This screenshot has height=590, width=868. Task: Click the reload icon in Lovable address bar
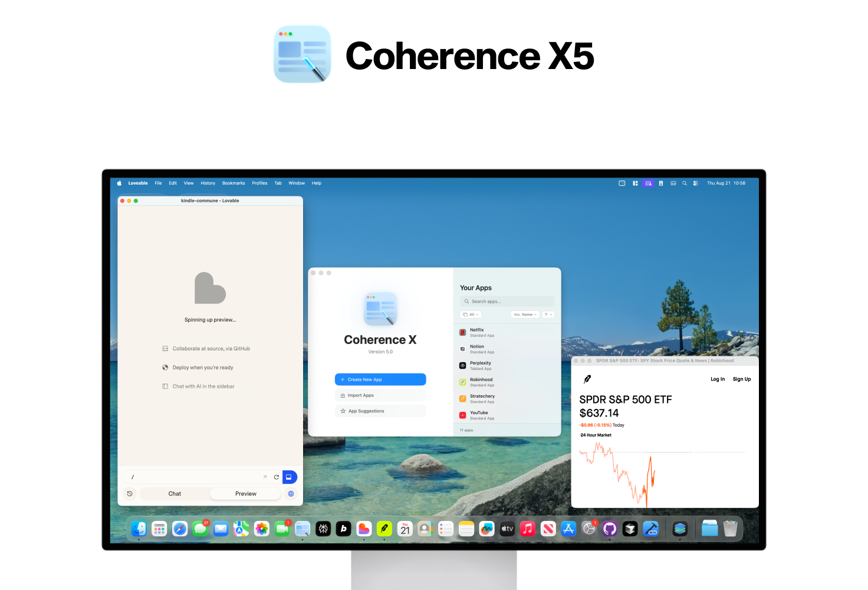point(276,477)
